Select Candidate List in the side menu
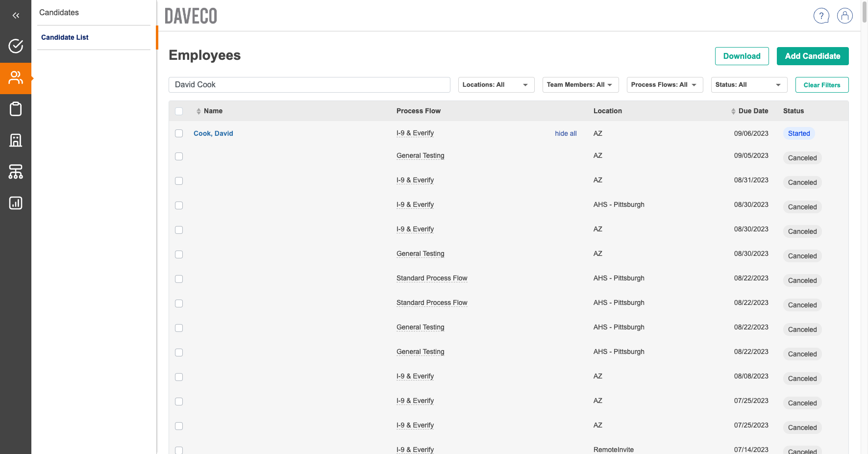This screenshot has width=868, height=454. pos(65,37)
